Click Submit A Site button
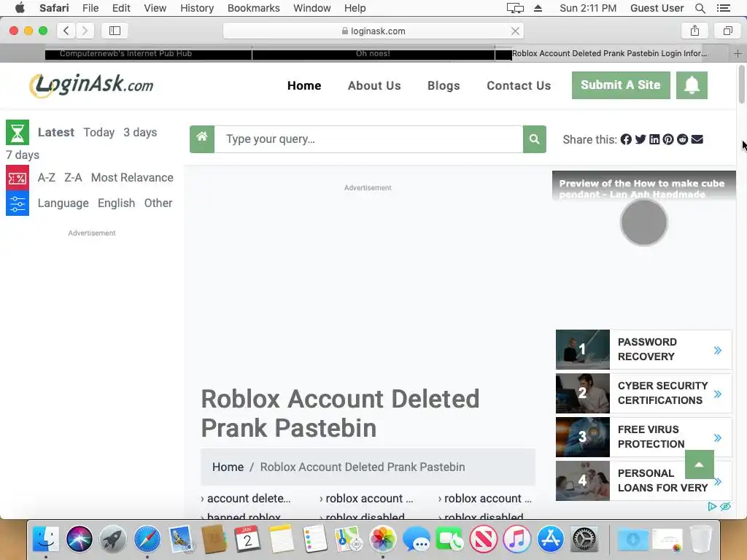Image resolution: width=747 pixels, height=560 pixels. (x=621, y=85)
